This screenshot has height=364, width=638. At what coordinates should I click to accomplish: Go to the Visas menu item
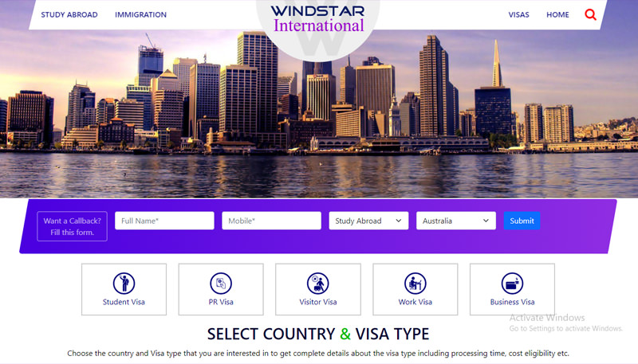[519, 14]
